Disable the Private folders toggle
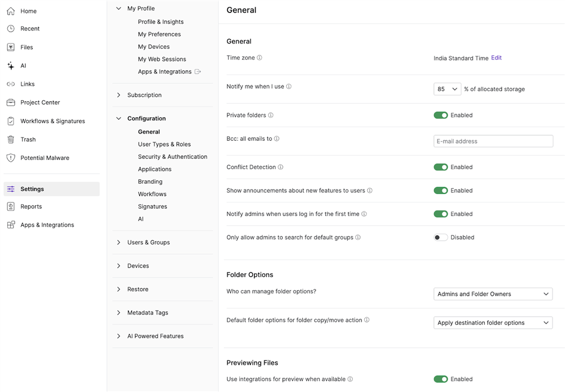The image size is (565, 392). [x=441, y=115]
